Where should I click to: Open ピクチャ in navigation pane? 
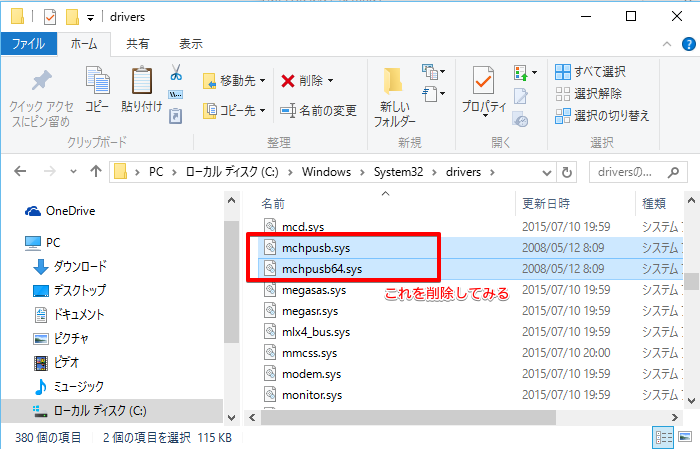pos(61,339)
